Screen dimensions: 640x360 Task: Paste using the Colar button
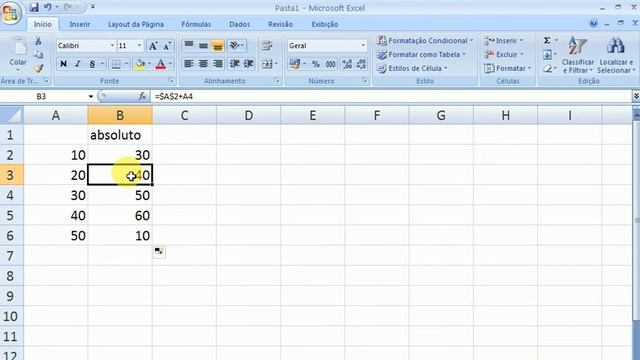18,53
